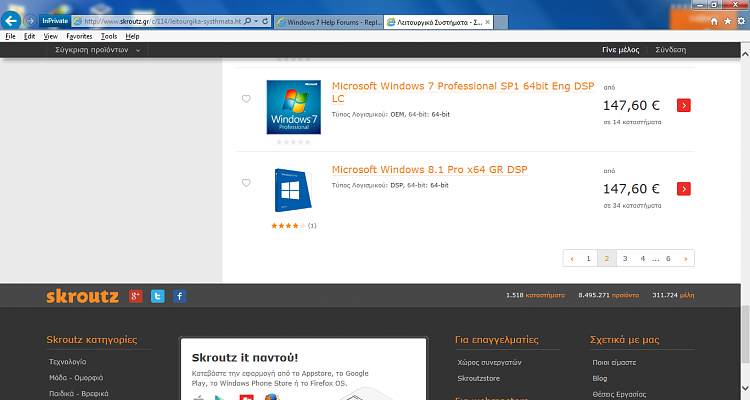Switch to Windows 7 Help Forums tab
Screen dimensions: 750x400
pos(329,22)
